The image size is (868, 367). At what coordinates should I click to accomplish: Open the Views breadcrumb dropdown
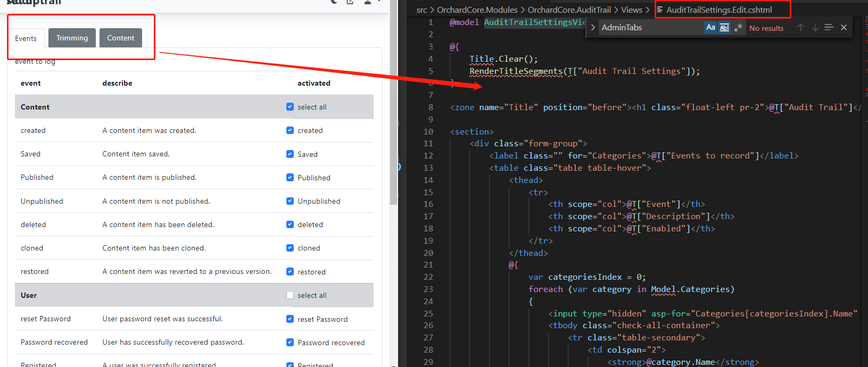click(x=632, y=10)
